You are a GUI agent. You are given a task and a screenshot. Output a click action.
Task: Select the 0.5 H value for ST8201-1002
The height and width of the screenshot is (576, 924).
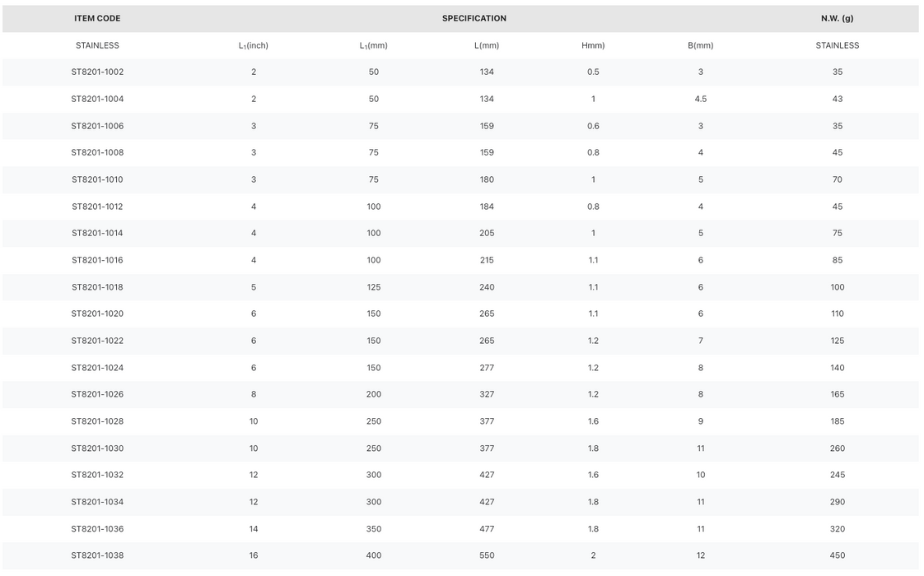click(x=594, y=72)
